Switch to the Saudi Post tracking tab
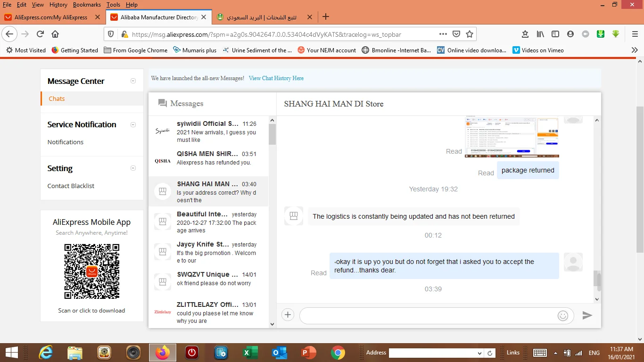Viewport: 644px width, 362px height. point(262,17)
